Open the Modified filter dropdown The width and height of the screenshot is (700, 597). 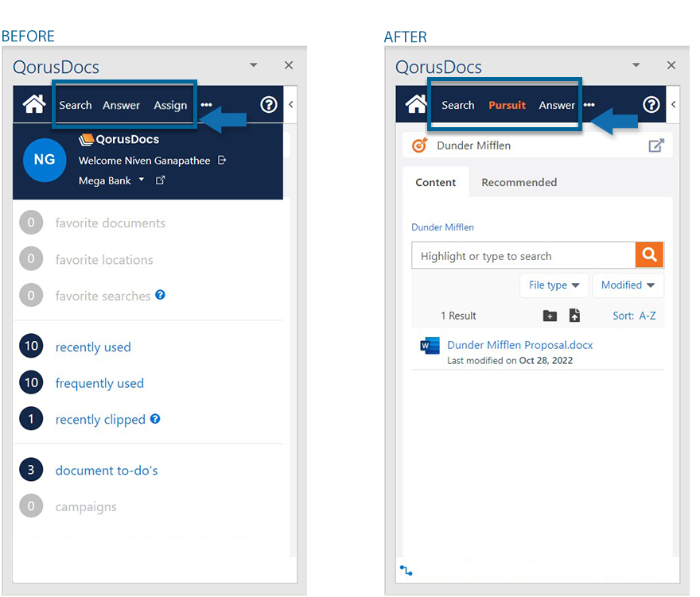point(628,285)
